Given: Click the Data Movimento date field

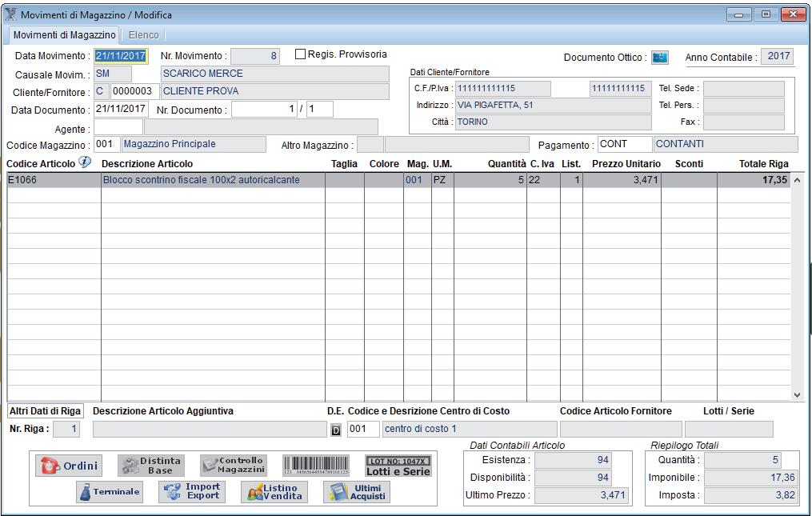Looking at the screenshot, I should pyautogui.click(x=121, y=56).
